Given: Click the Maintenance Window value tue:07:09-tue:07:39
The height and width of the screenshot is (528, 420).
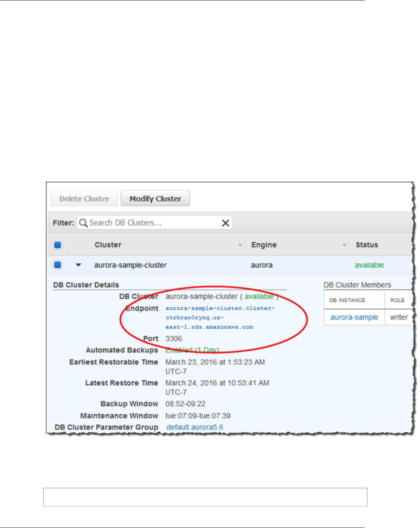Looking at the screenshot, I should pos(198,416).
